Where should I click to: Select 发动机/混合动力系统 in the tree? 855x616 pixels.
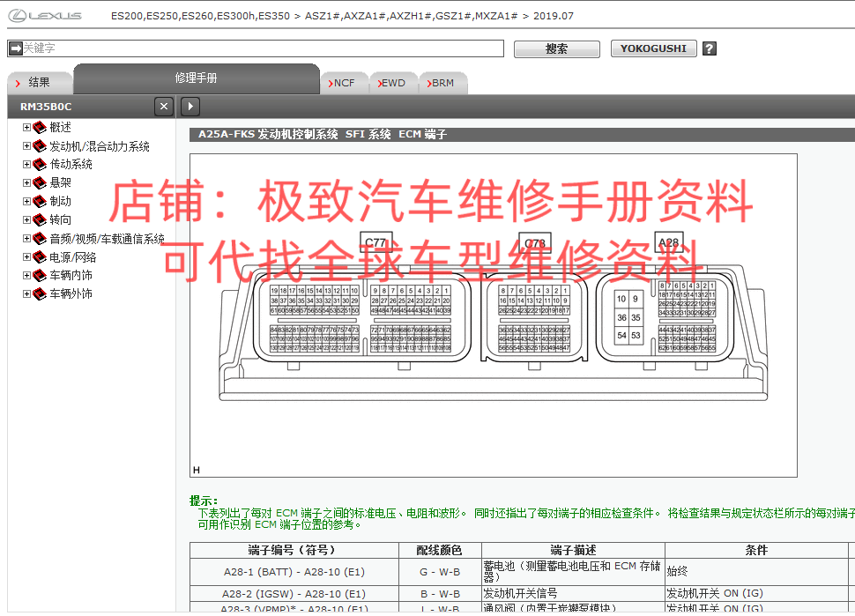[x=100, y=146]
